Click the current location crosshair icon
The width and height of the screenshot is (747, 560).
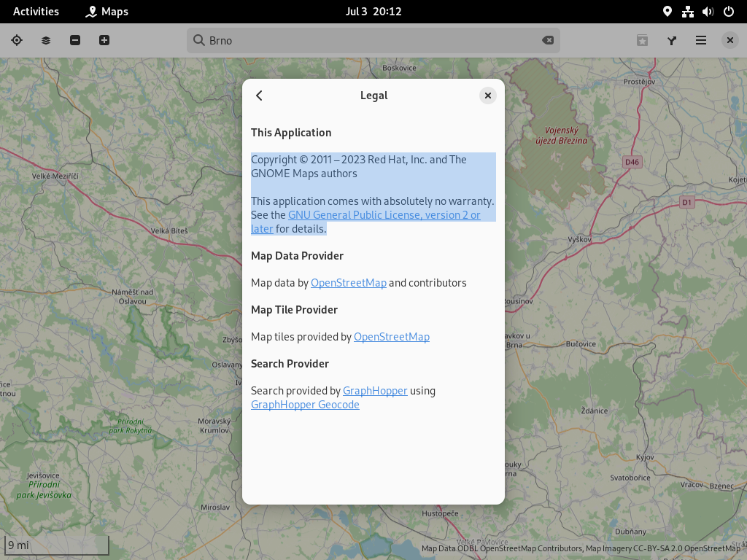(x=17, y=41)
